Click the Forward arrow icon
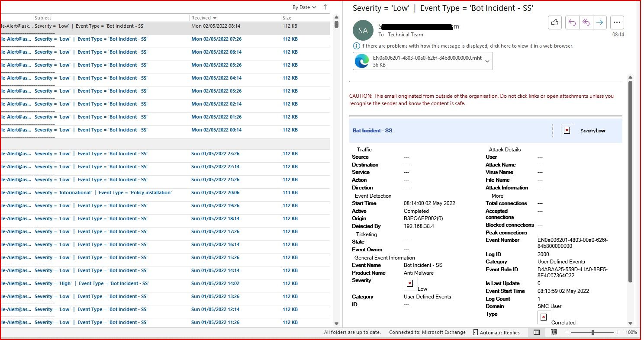Screen dimensions: 644x340 (600, 22)
